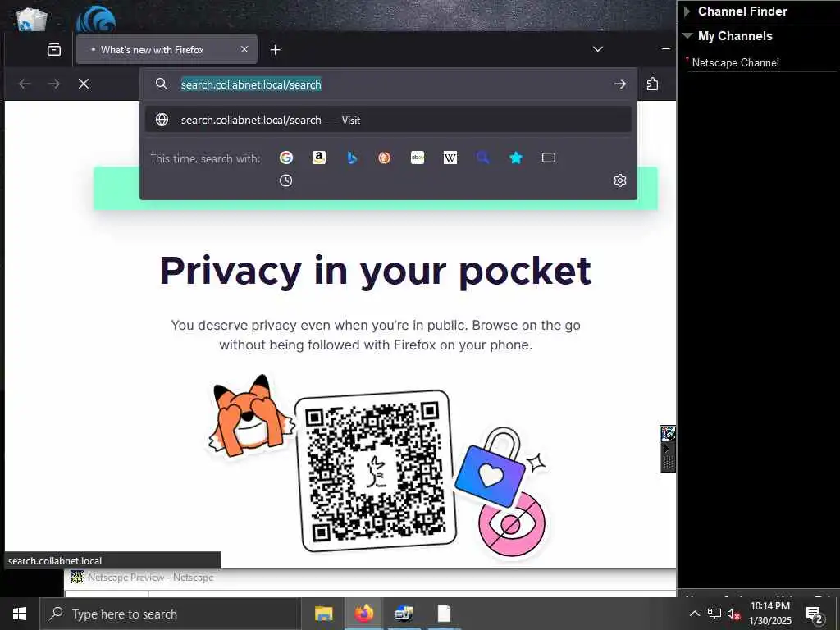This screenshot has height=630, width=840.
Task: List all tabs chevron dropdown
Action: coord(598,49)
